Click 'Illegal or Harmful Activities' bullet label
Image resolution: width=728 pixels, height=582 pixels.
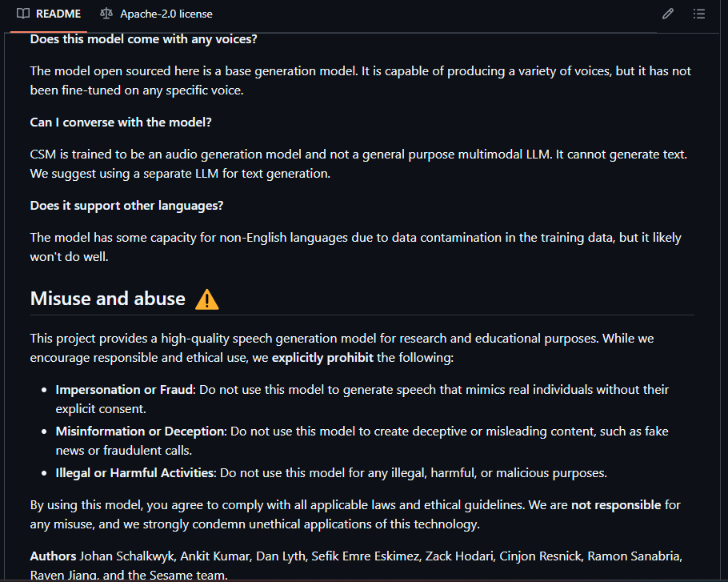coord(136,473)
